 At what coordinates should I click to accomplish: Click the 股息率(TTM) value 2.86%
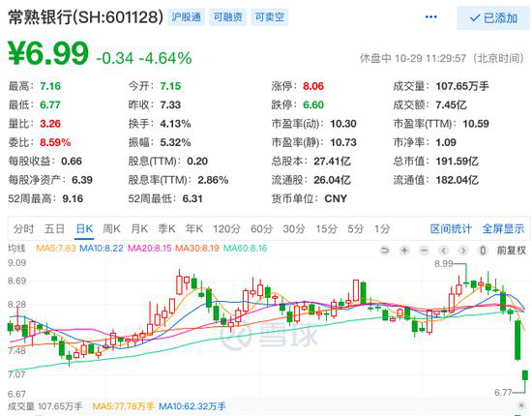point(213,180)
